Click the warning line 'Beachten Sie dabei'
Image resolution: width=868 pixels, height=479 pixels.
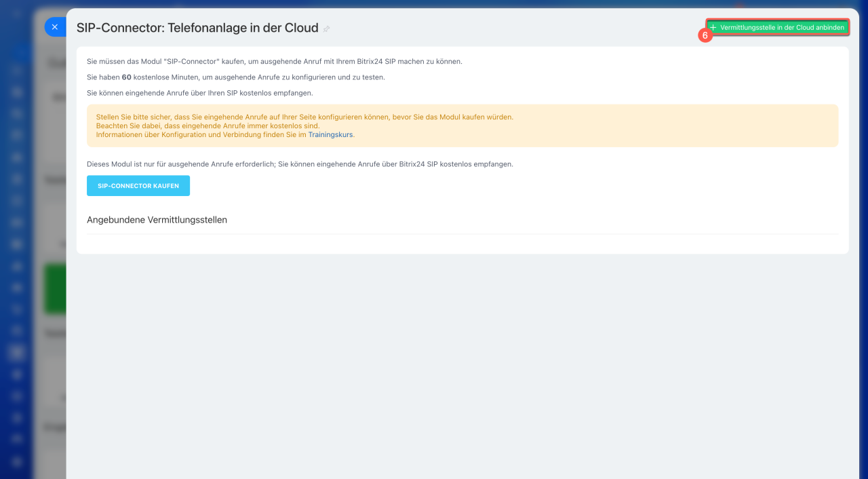[x=208, y=126]
